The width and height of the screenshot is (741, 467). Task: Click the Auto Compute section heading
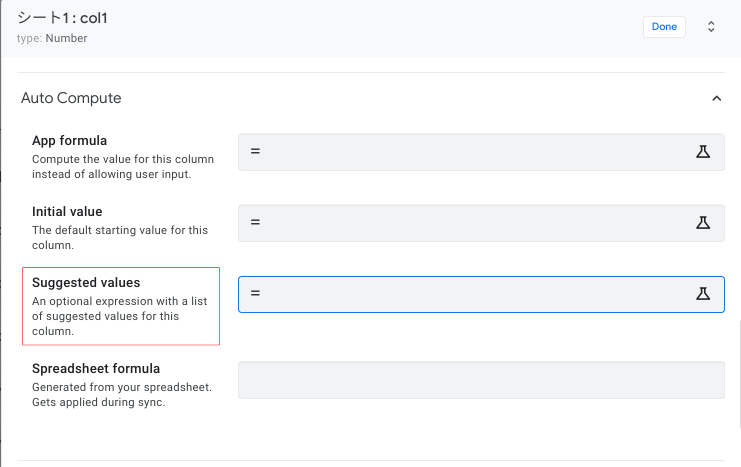71,98
